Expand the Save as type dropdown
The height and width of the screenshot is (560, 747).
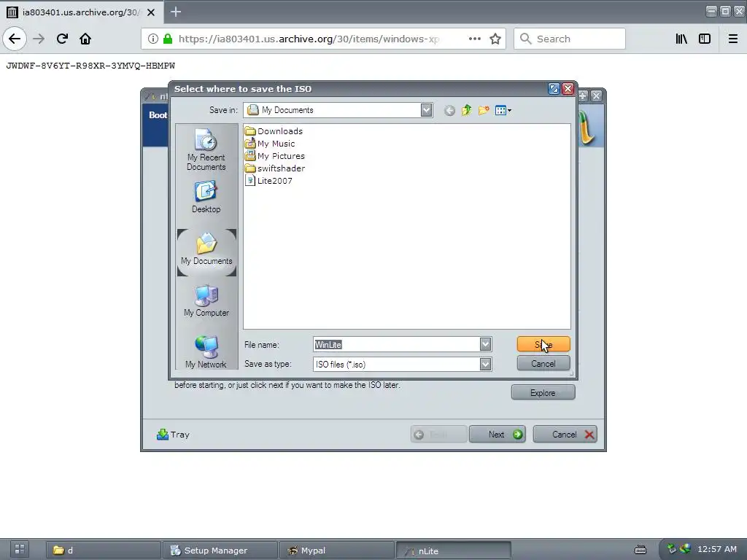[485, 365]
